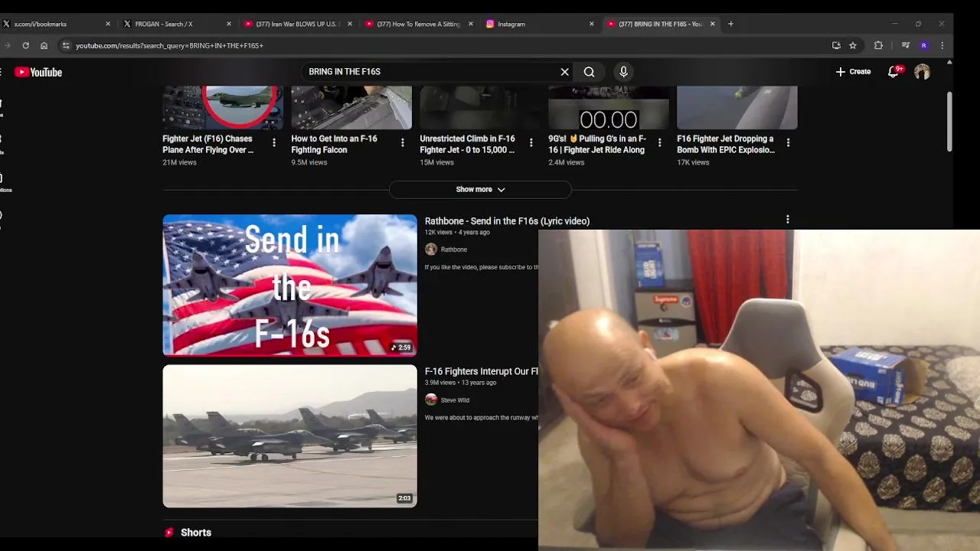Screen dimensions: 980x551
Task: Click the browser address bar URL
Action: point(169,45)
